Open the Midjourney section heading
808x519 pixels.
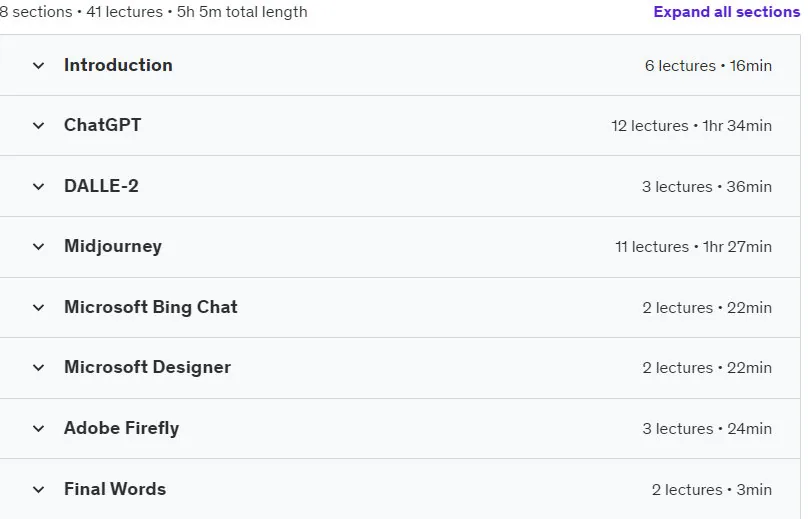(113, 247)
